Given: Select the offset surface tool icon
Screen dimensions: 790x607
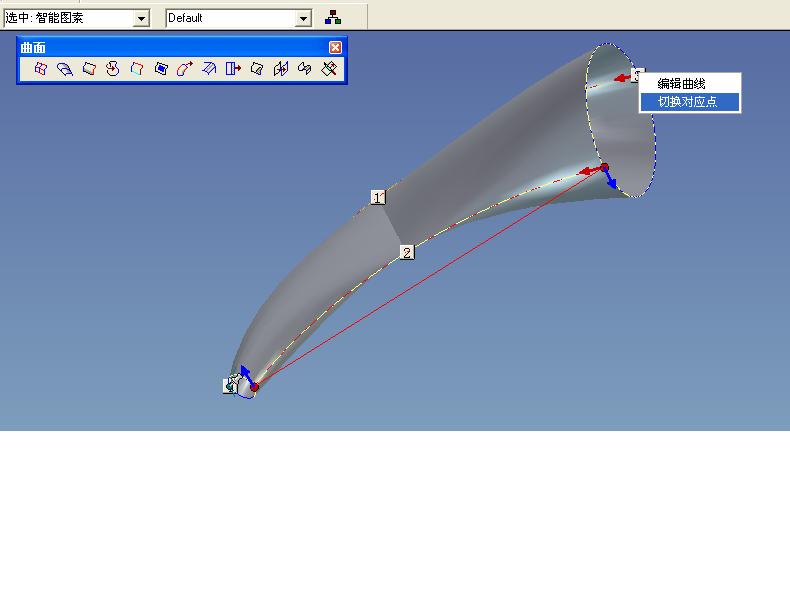Looking at the screenshot, I should tap(209, 69).
